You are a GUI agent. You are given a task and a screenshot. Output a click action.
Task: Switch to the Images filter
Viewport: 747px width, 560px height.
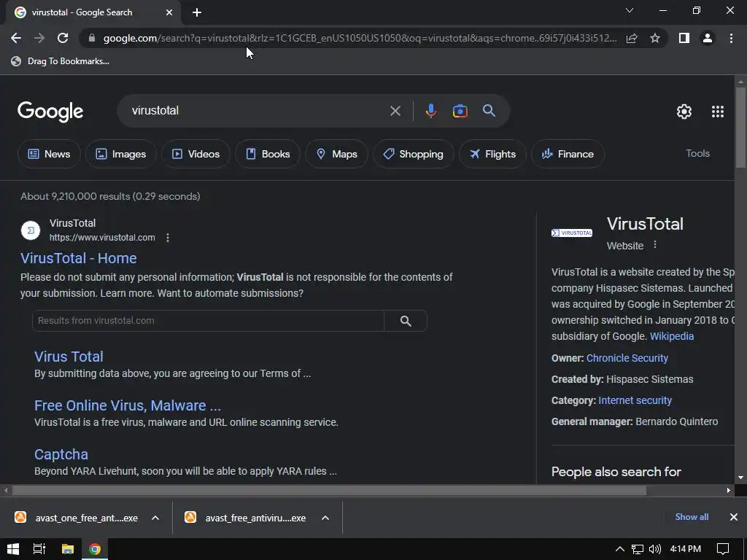(x=121, y=154)
